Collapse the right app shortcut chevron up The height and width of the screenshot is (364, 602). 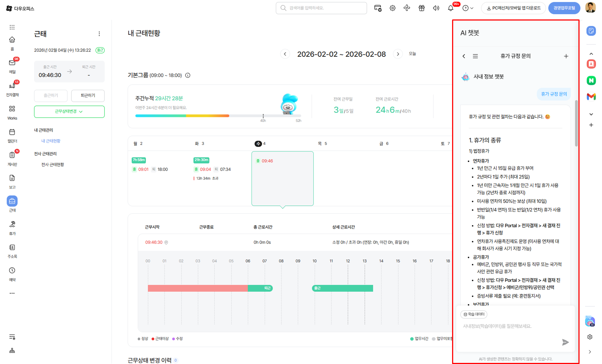coord(591,54)
